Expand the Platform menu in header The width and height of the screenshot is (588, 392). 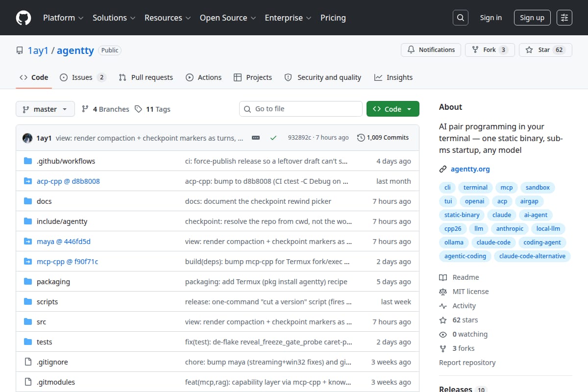coord(63,18)
